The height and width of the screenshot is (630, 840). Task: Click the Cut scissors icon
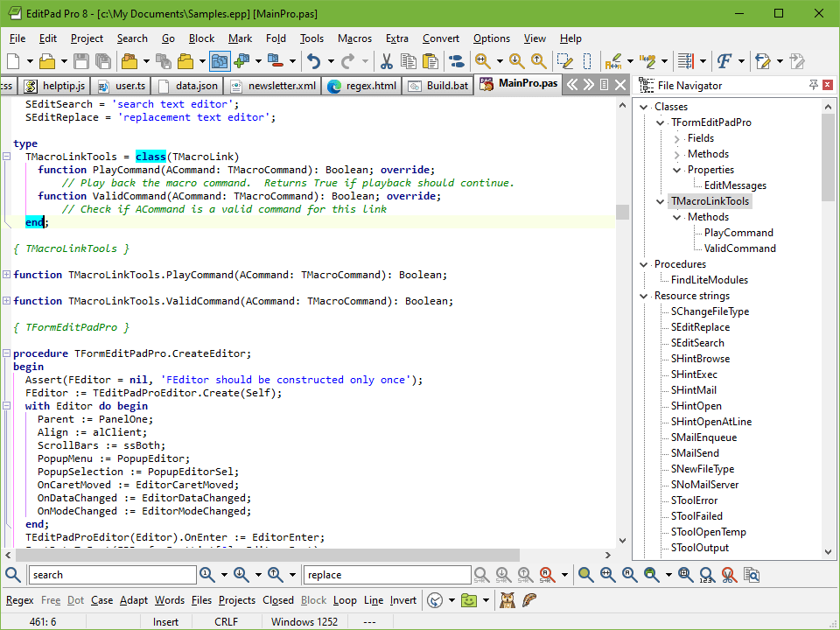tap(386, 61)
